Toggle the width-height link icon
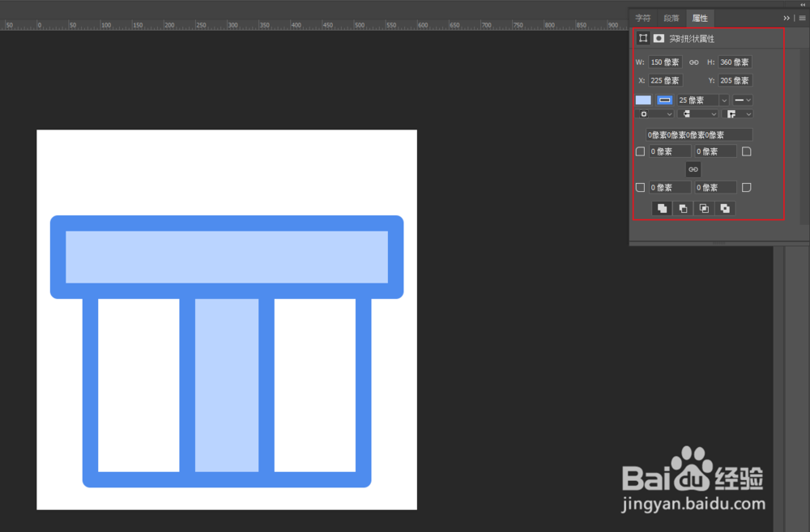The height and width of the screenshot is (532, 810). point(694,62)
